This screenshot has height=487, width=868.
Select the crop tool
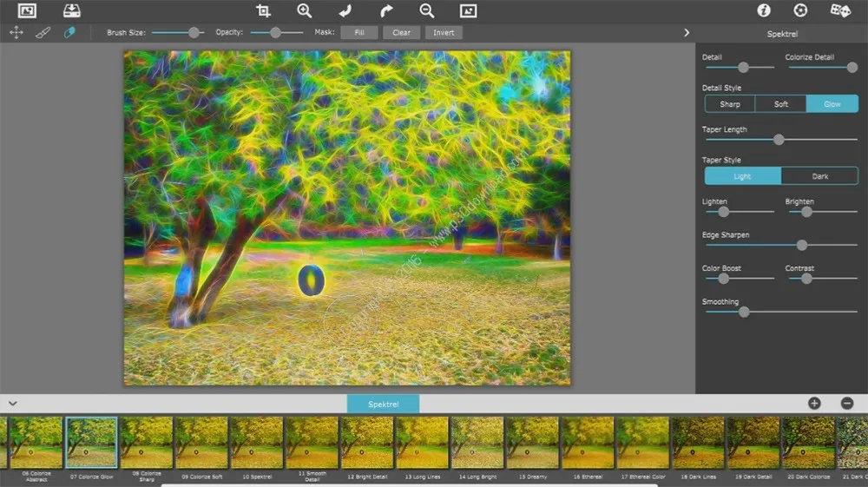tap(264, 10)
